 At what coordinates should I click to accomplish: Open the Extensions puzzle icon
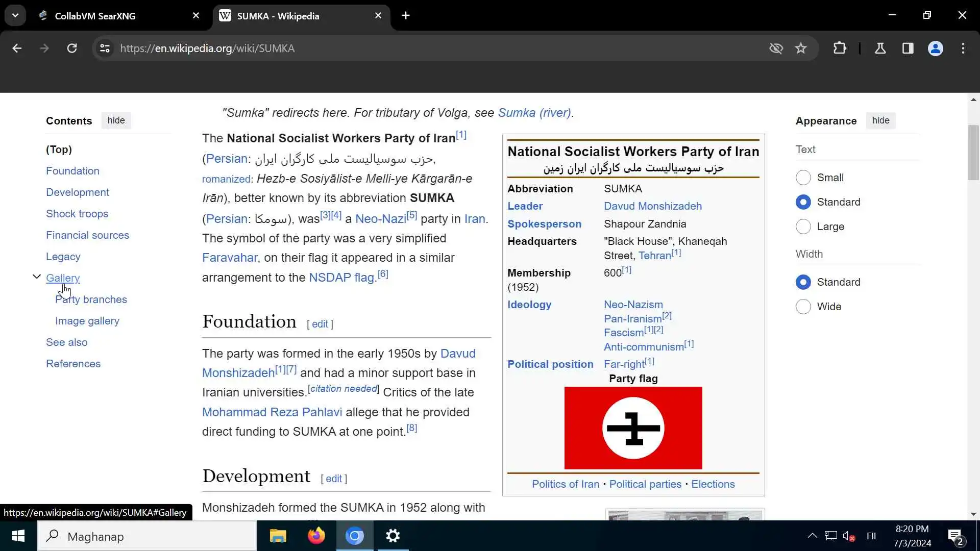coord(840,48)
